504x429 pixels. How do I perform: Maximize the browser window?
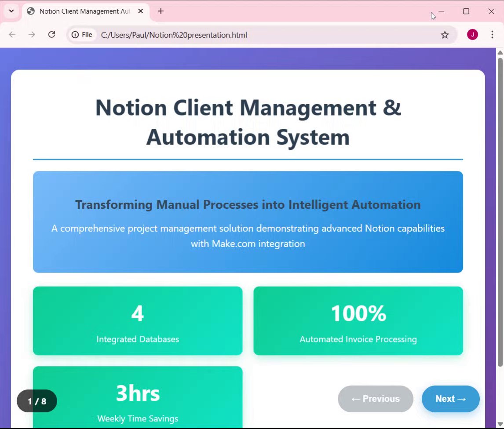466,11
